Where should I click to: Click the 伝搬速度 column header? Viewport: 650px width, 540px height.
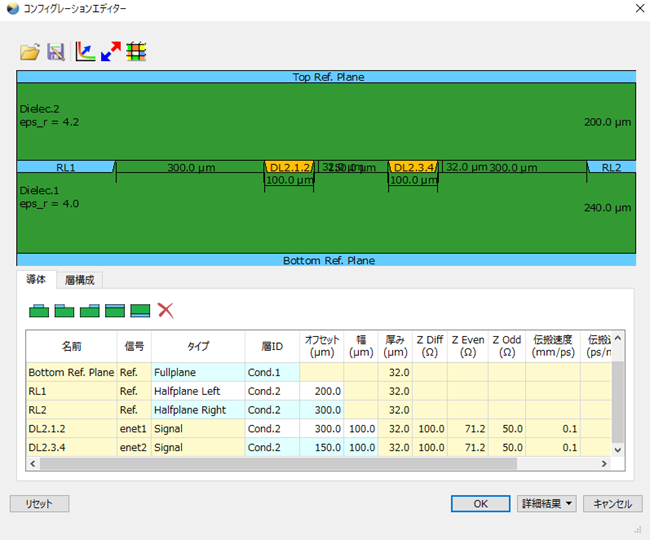(x=553, y=346)
